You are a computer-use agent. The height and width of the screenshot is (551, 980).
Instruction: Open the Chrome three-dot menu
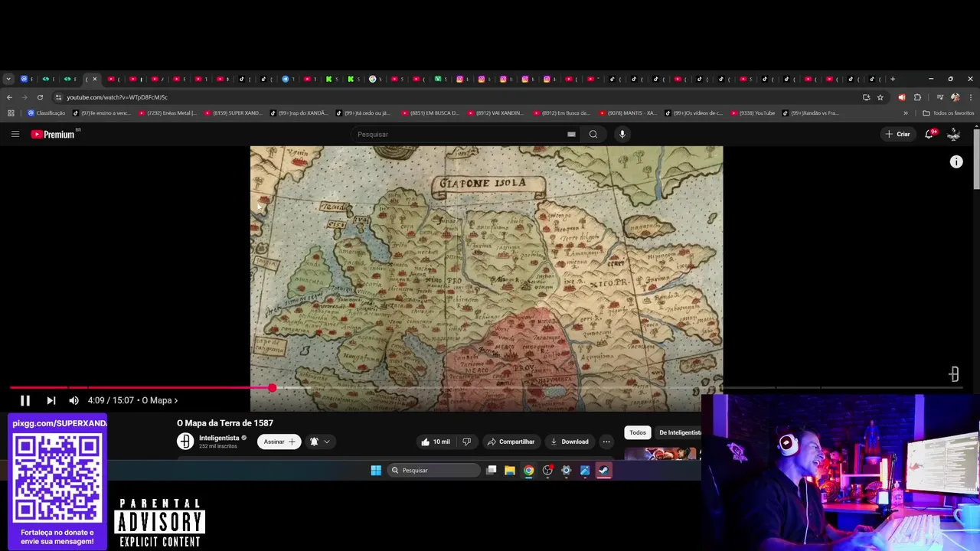tap(971, 97)
